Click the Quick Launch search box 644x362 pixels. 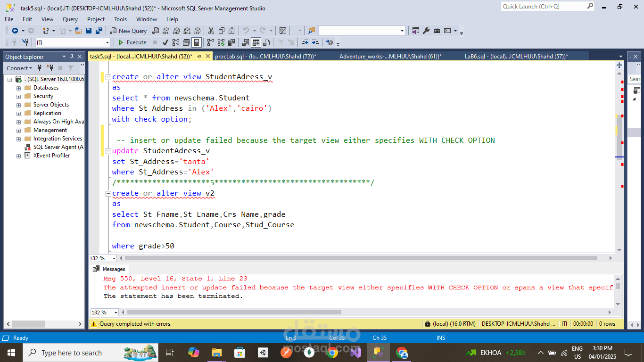coord(547,7)
